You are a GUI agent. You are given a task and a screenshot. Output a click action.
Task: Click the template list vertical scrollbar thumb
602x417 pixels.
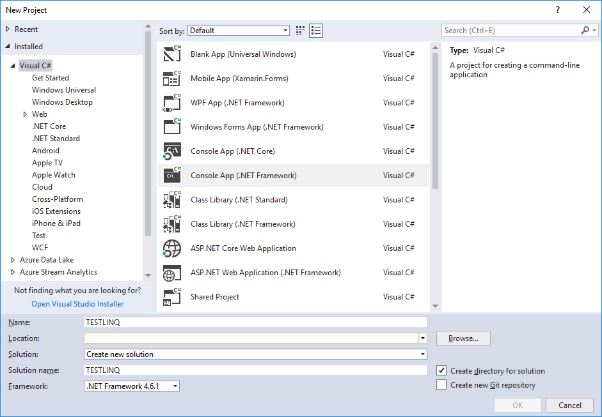click(435, 121)
